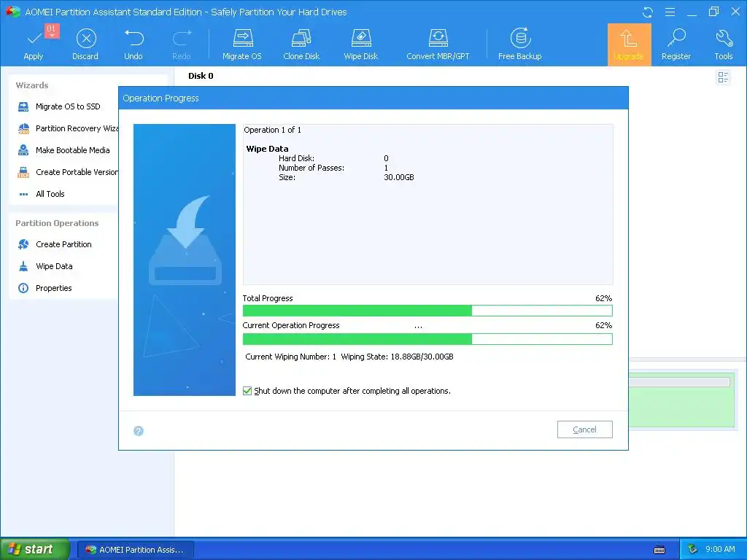
Task: Click the Partition Operations section header
Action: coord(57,223)
